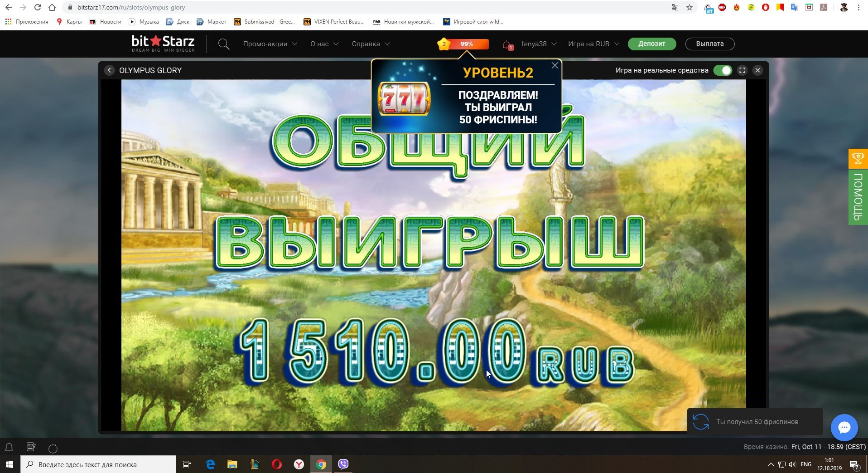The image size is (868, 473).
Task: Open the green ПОМОЩЬ side tab
Action: coord(858,197)
